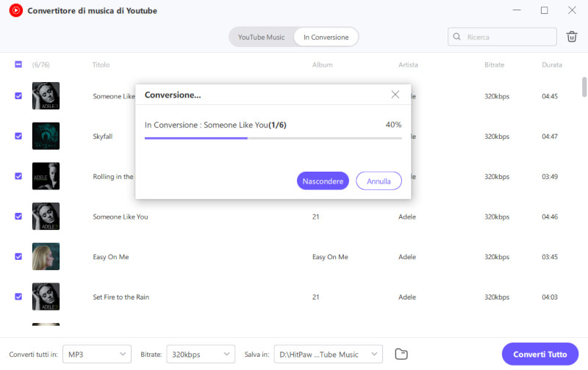This screenshot has width=588, height=370.
Task: Click the Someone Like You (04:46) album thumbnail
Action: point(46,217)
